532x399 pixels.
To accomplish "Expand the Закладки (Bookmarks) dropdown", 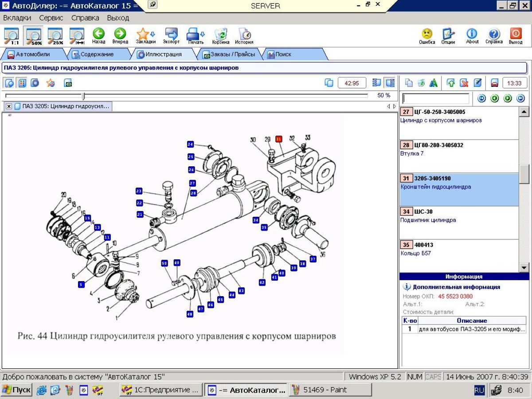I will tap(153, 34).
